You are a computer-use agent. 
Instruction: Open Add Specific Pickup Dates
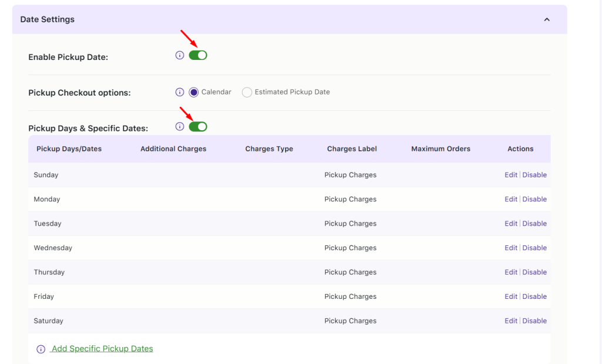[x=102, y=349]
